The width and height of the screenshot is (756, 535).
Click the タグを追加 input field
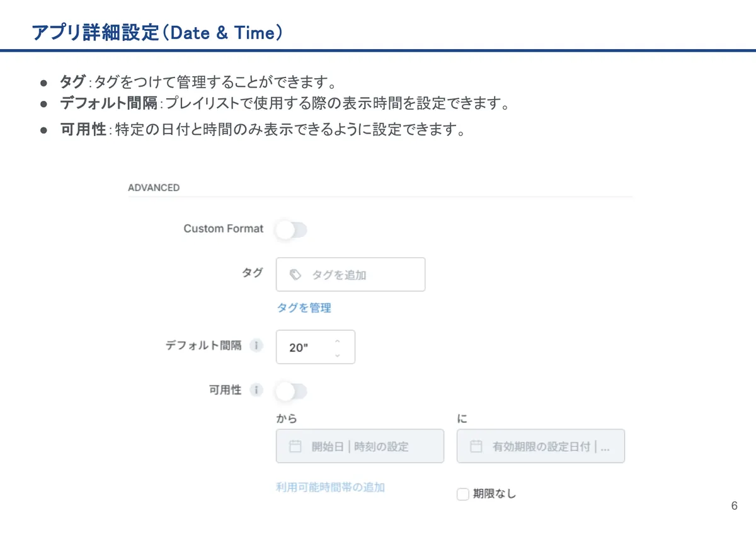coord(351,275)
